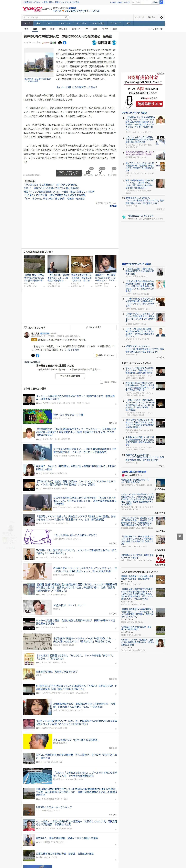Expand expert comment via もっと見る

click(x=74, y=350)
